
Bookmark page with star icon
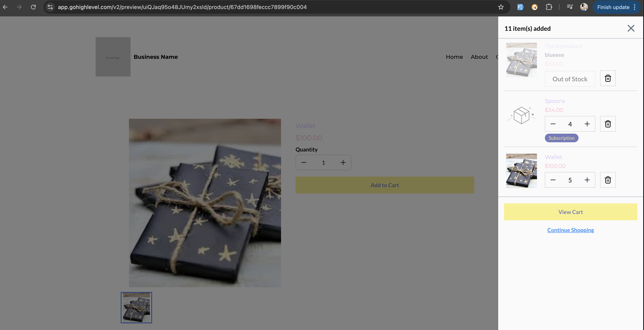(501, 7)
